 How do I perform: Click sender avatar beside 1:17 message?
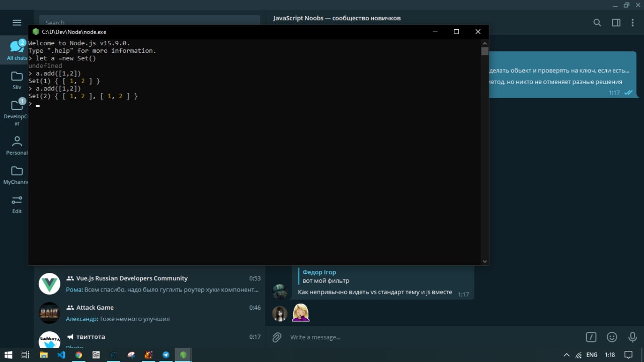coord(280,291)
